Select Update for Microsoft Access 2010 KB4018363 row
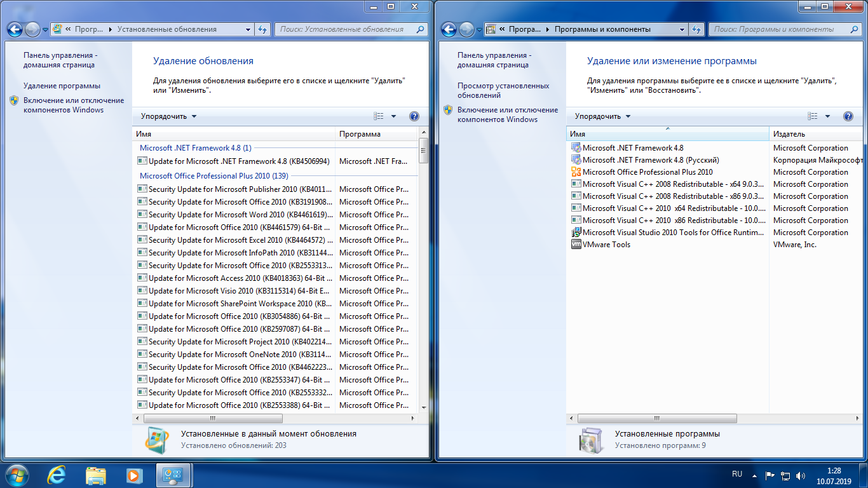The height and width of the screenshot is (488, 868). coord(276,278)
